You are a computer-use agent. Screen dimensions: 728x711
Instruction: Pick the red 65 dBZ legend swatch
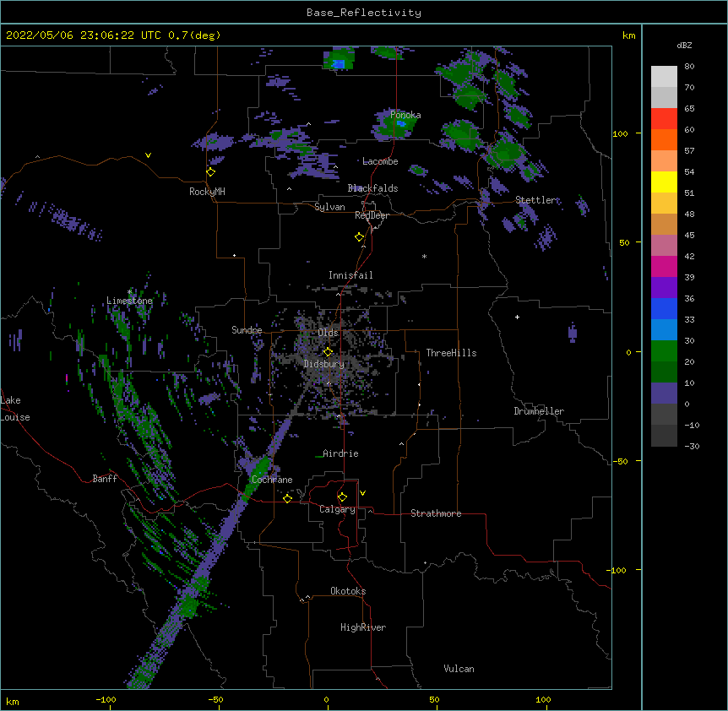[x=664, y=118]
